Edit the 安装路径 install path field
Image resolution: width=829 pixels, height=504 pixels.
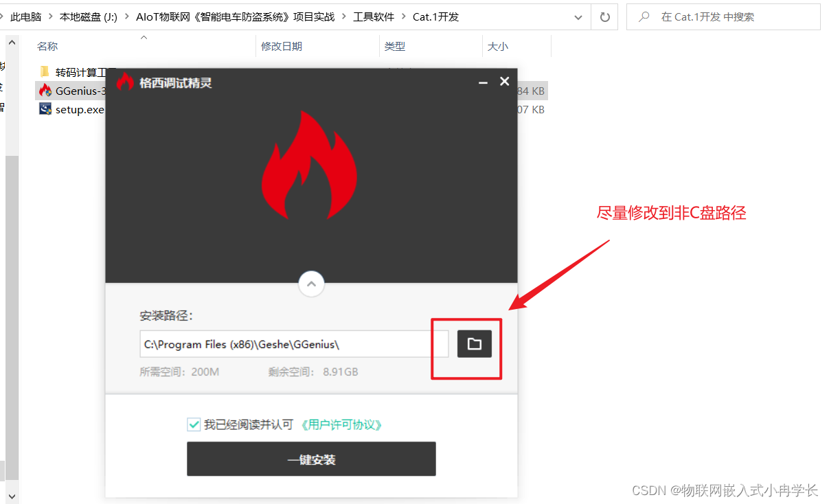294,344
